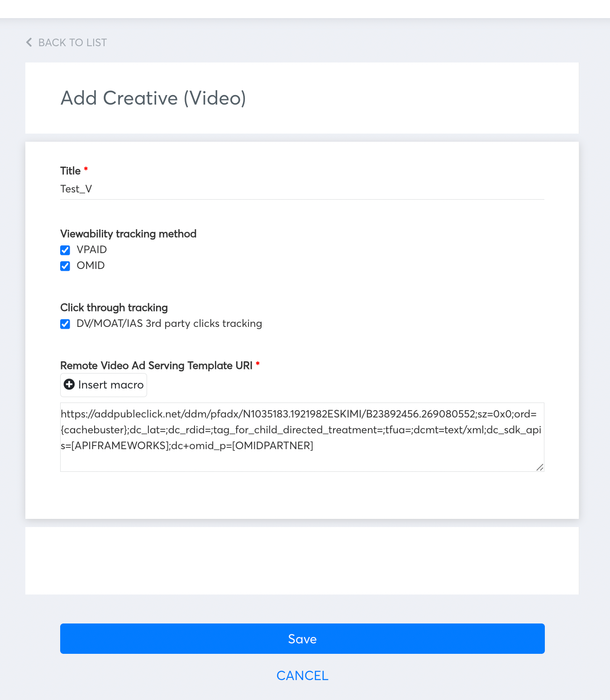Click the Remote Video Ad Serving Template URI label
Image resolution: width=610 pixels, height=700 pixels.
tap(157, 366)
